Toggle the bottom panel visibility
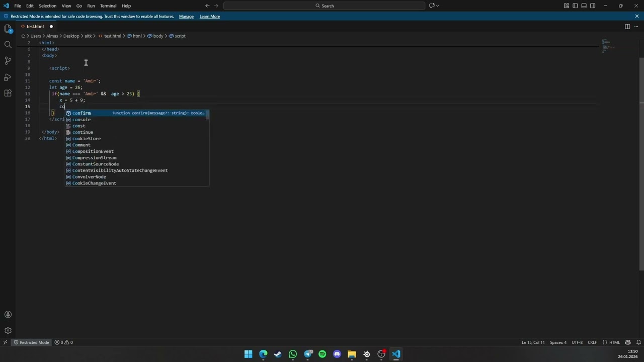Screen dimensions: 644x362 click(x=584, y=6)
